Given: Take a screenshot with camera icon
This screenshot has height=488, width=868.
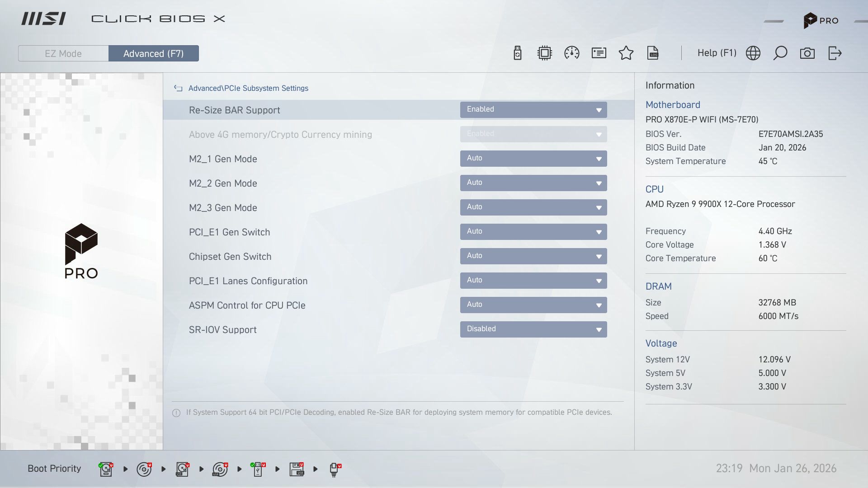Looking at the screenshot, I should click(807, 53).
